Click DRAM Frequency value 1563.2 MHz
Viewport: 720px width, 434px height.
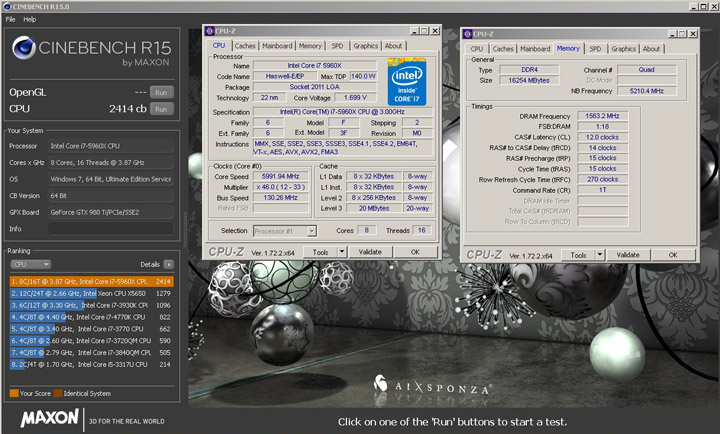click(x=602, y=116)
